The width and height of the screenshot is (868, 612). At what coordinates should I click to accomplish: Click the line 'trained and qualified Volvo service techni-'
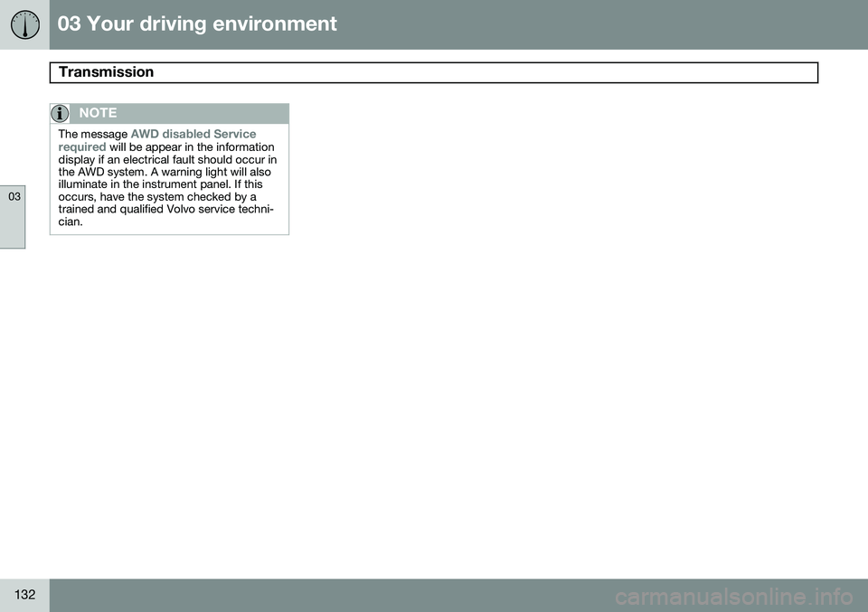(x=165, y=209)
